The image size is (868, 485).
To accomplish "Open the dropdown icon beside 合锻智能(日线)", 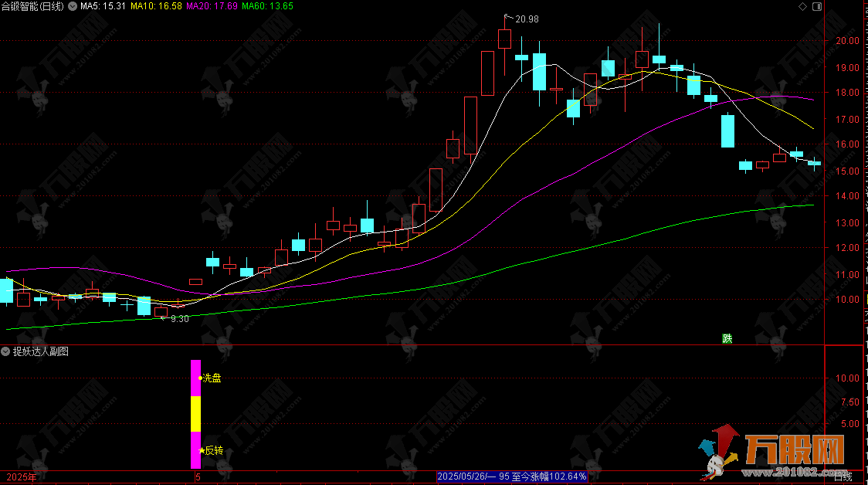I will pyautogui.click(x=73, y=7).
